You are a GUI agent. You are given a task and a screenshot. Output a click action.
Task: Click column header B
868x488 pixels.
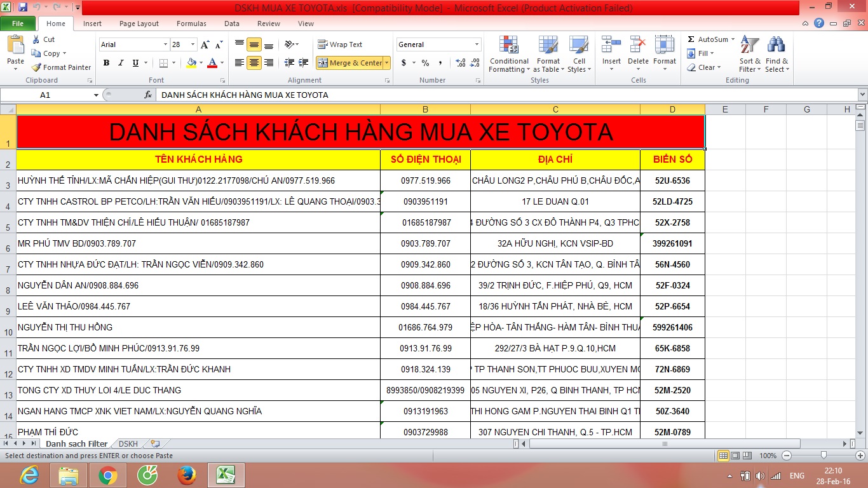point(425,109)
